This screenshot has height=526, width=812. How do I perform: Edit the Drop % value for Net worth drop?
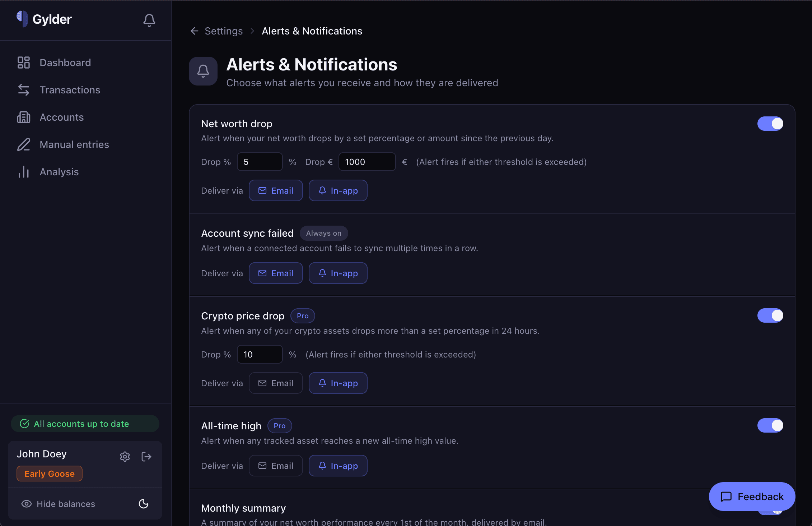coord(260,162)
